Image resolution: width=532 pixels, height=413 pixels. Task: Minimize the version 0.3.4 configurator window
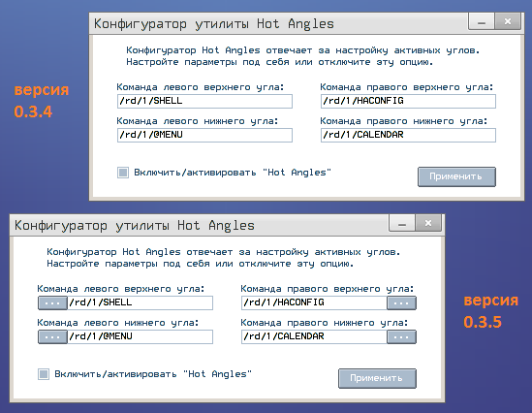click(x=482, y=22)
